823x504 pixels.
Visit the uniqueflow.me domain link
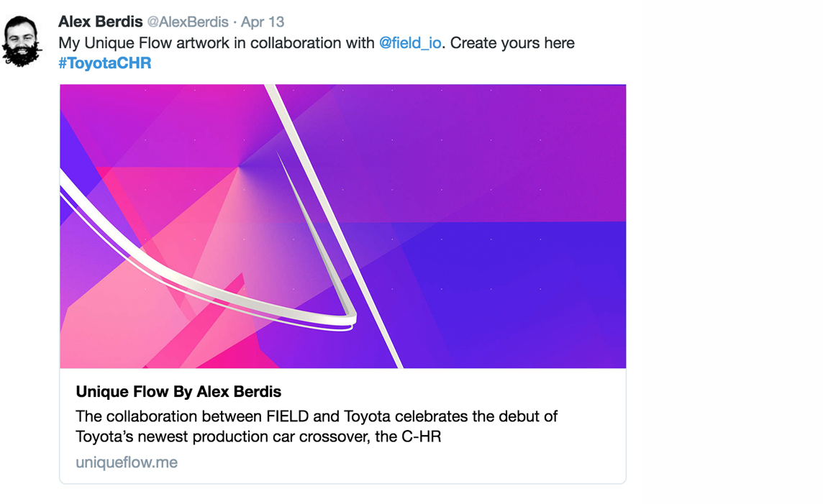coord(127,462)
